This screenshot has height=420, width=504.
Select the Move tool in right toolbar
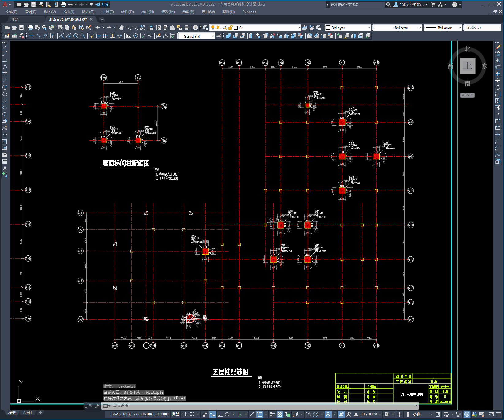(498, 81)
